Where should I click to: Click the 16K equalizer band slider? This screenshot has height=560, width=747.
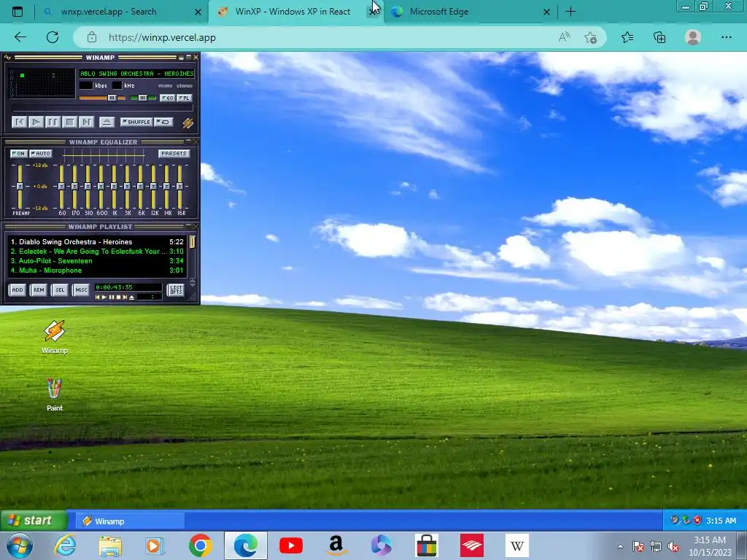[x=179, y=187]
